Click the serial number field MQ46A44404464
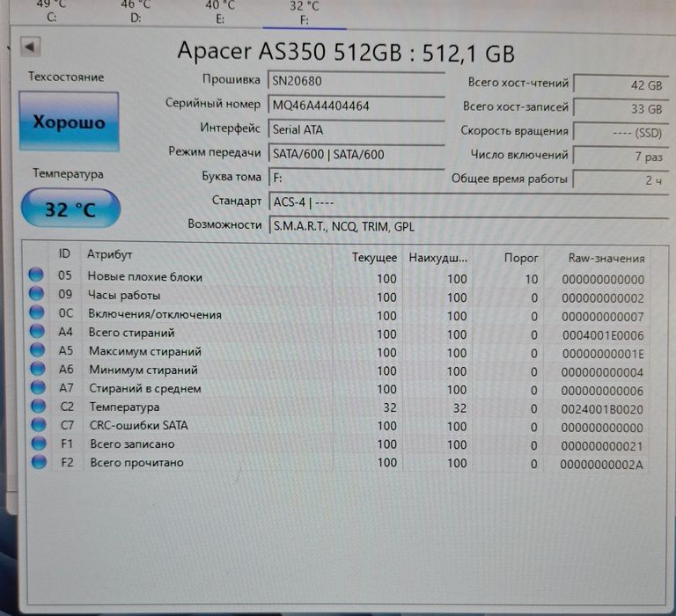This screenshot has height=616, width=676. pos(356,106)
